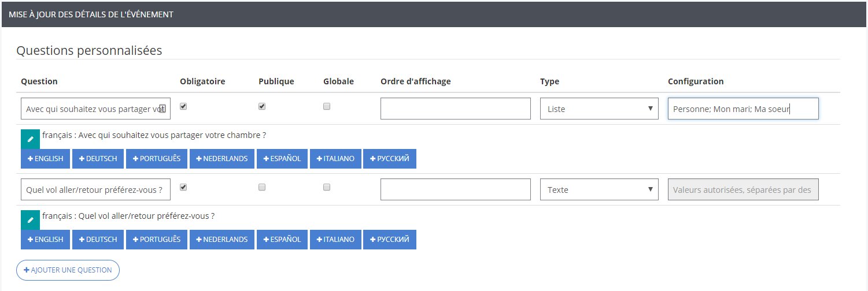The image size is (868, 291).
Task: Click pencil edit icon for roommate question
Action: click(x=31, y=139)
